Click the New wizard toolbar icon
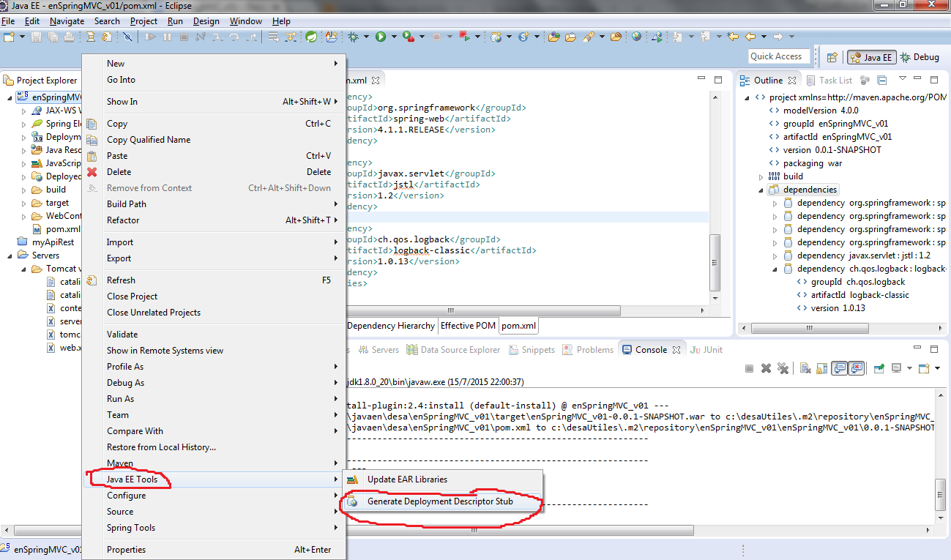 (9, 37)
